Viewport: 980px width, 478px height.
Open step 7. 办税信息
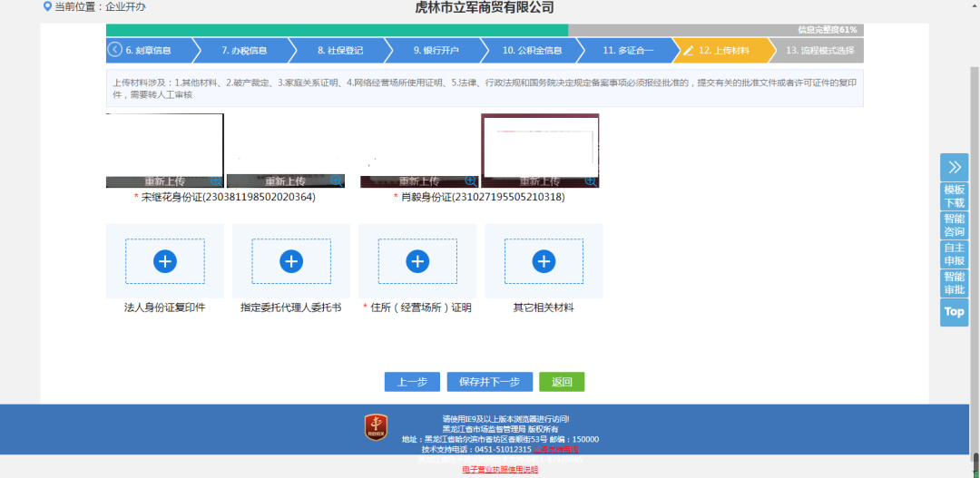coord(244,51)
